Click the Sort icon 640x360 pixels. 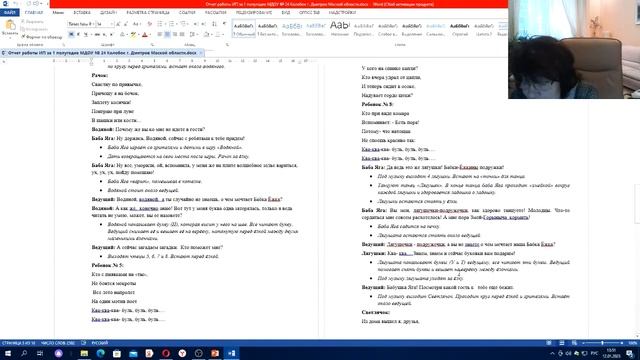click(x=215, y=24)
